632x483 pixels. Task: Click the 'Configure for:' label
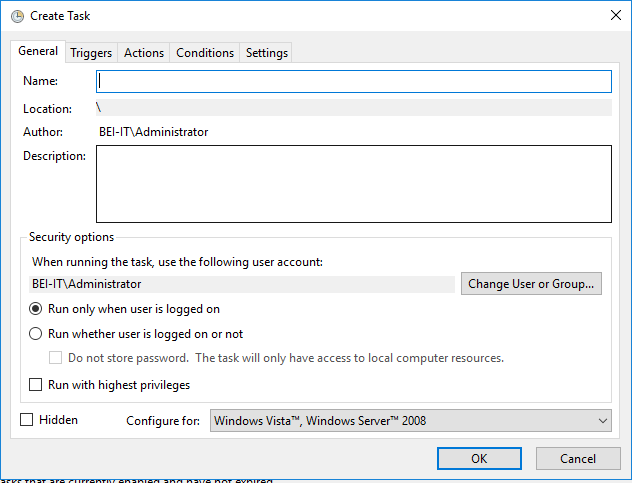click(163, 421)
